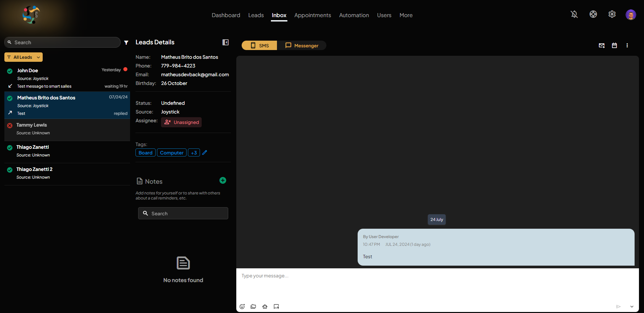The image size is (644, 313).
Task: Go to the Appointments tab
Action: click(312, 15)
